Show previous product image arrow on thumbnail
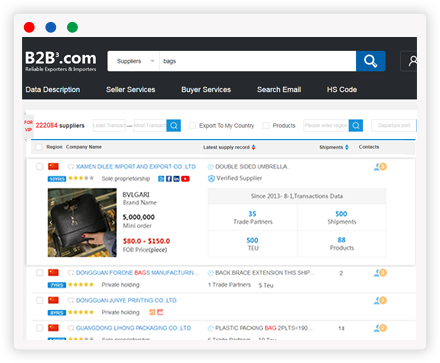 pos(51,222)
